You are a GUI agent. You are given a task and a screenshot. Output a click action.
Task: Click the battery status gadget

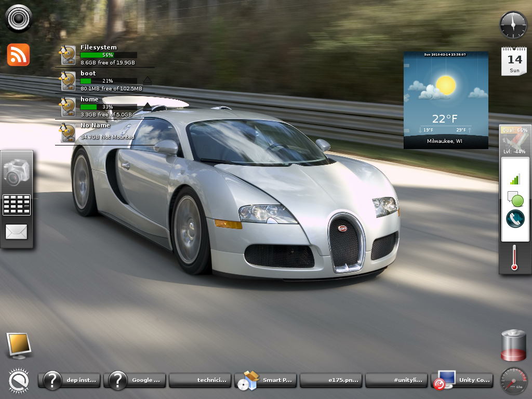point(513,345)
